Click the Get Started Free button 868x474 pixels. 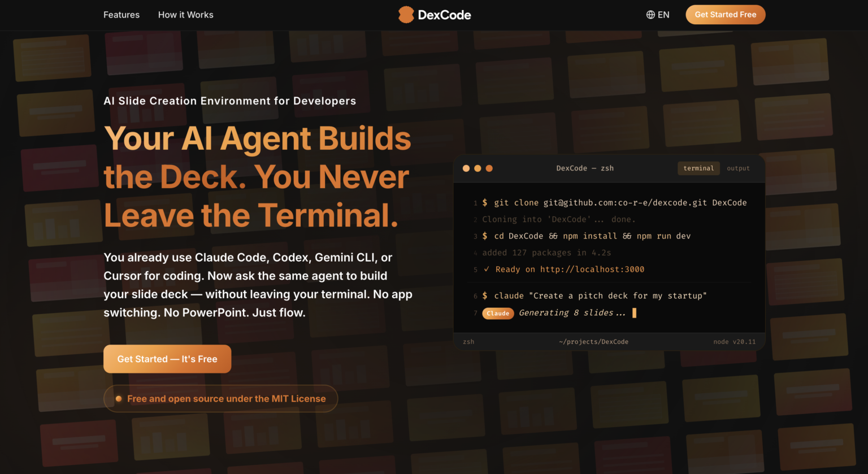[725, 14]
